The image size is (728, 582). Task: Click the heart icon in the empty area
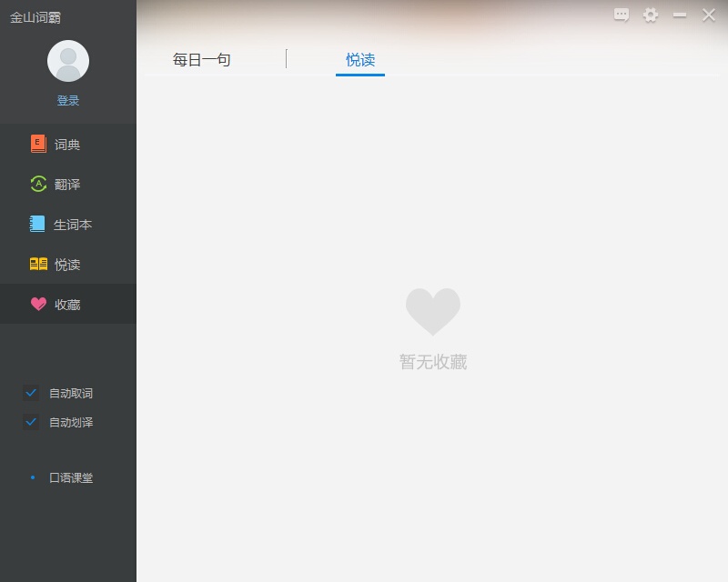(x=432, y=310)
